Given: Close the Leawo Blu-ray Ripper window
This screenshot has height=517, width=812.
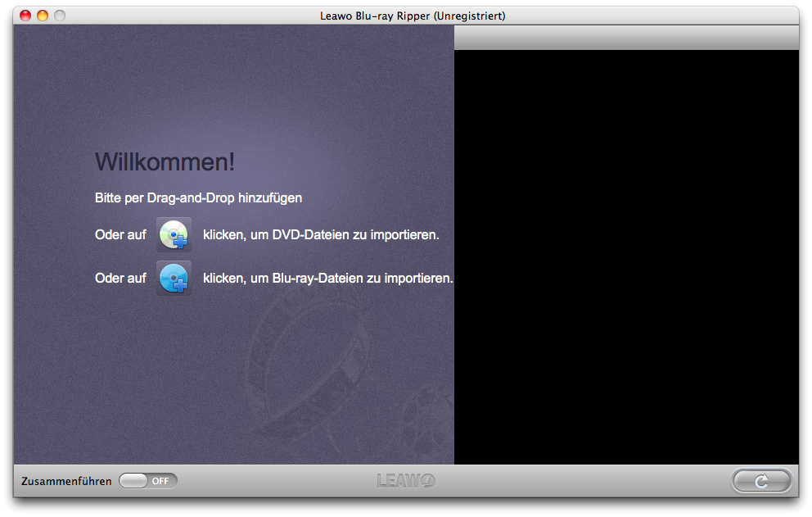Looking at the screenshot, I should (x=25, y=16).
